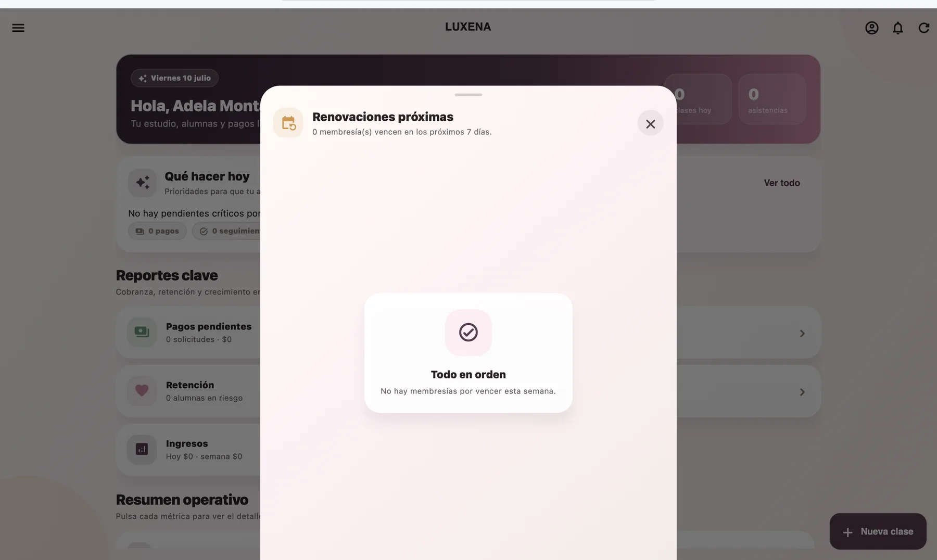Click the Ingresos chart icon

tap(142, 449)
